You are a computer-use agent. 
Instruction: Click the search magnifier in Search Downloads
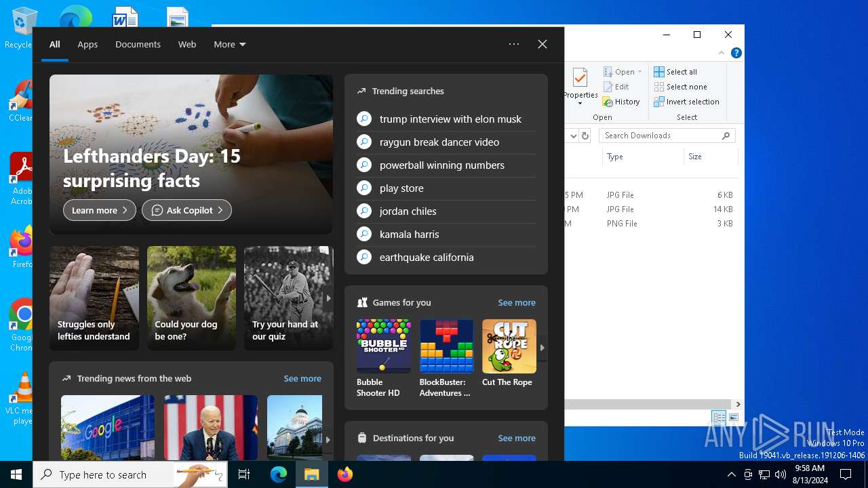pos(726,136)
